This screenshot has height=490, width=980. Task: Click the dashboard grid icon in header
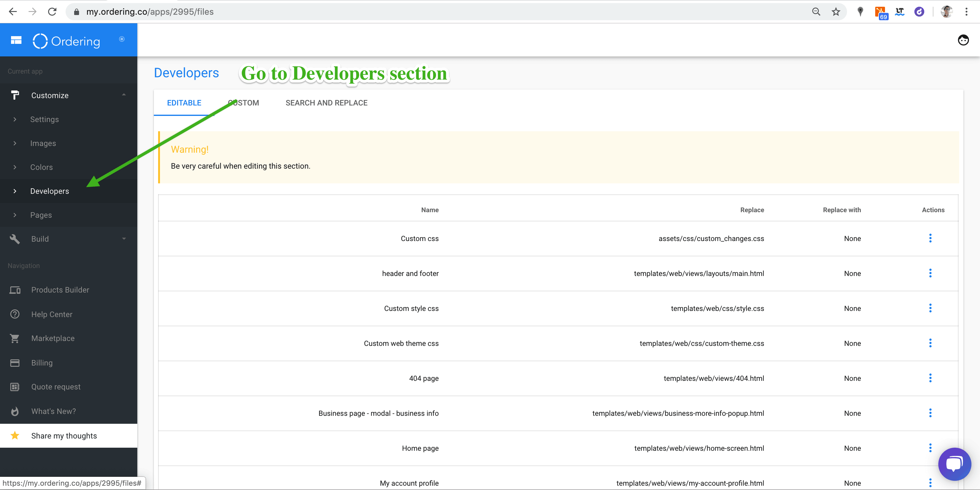pyautogui.click(x=16, y=40)
